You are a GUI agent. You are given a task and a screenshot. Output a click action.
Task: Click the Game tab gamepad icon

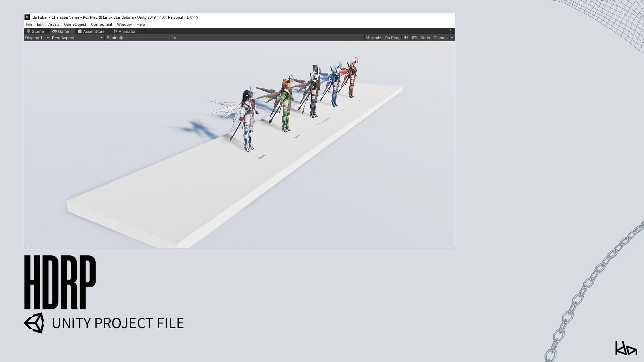(x=54, y=31)
